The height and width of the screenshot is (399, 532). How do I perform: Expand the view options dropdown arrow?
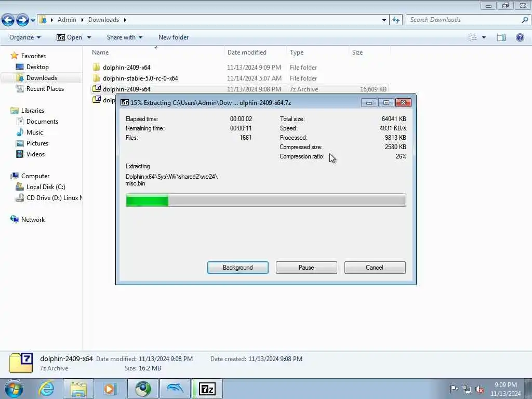coord(484,37)
